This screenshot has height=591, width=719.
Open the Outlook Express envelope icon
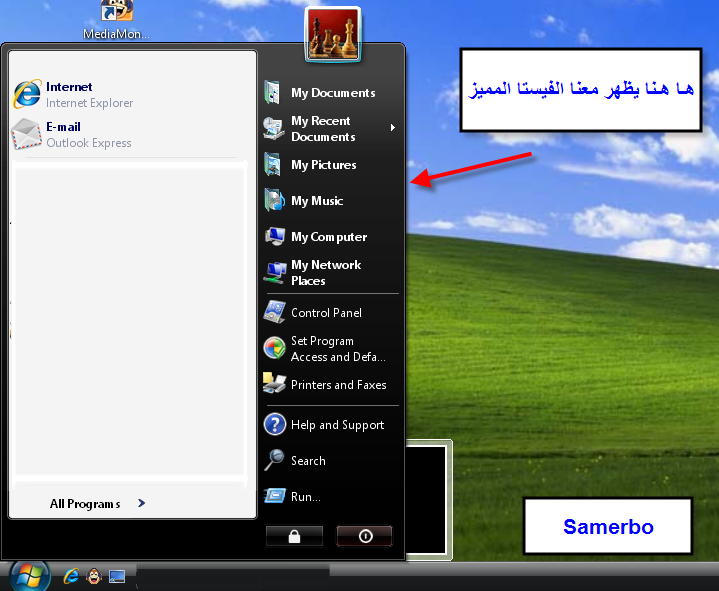pyautogui.click(x=26, y=134)
